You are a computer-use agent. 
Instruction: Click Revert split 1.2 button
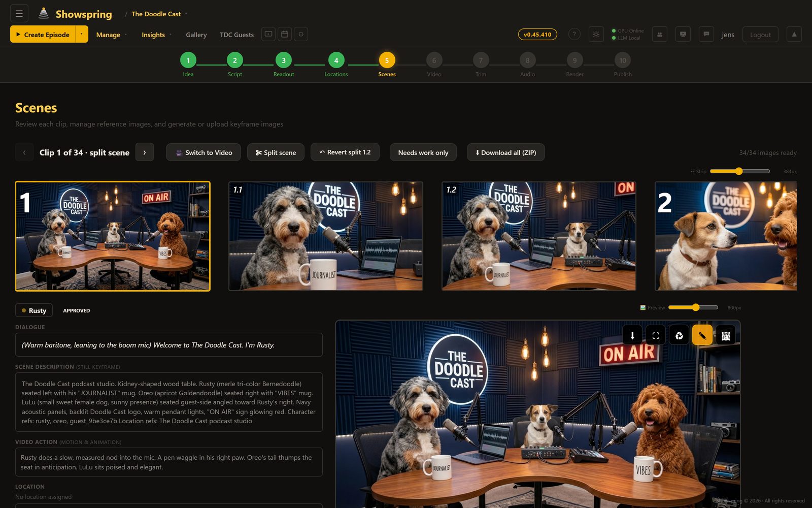pyautogui.click(x=345, y=152)
